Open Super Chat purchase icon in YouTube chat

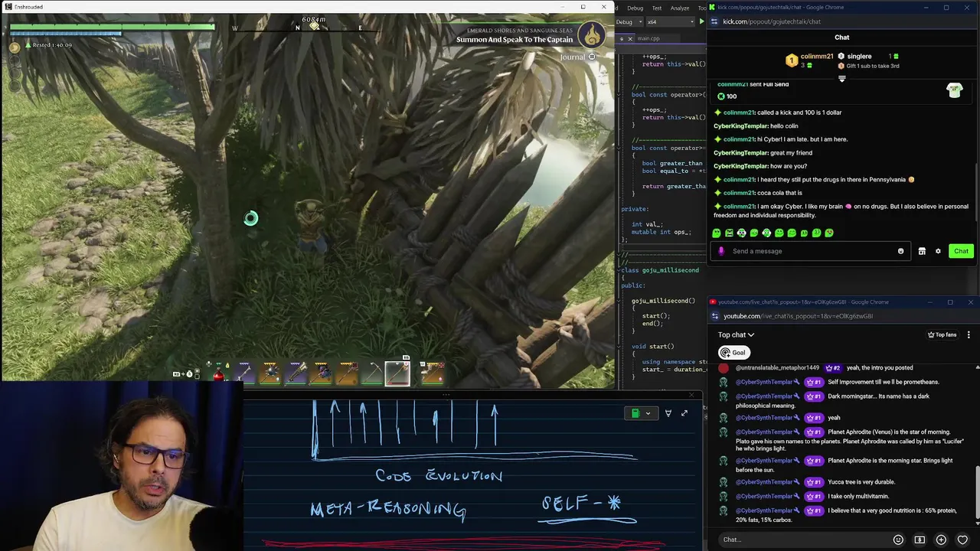920,540
